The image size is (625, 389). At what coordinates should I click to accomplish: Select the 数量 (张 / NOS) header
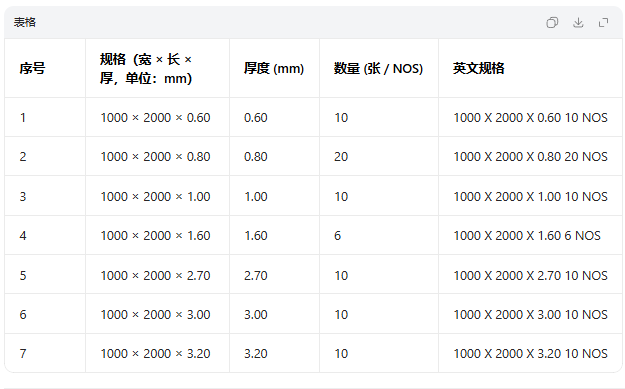(378, 69)
